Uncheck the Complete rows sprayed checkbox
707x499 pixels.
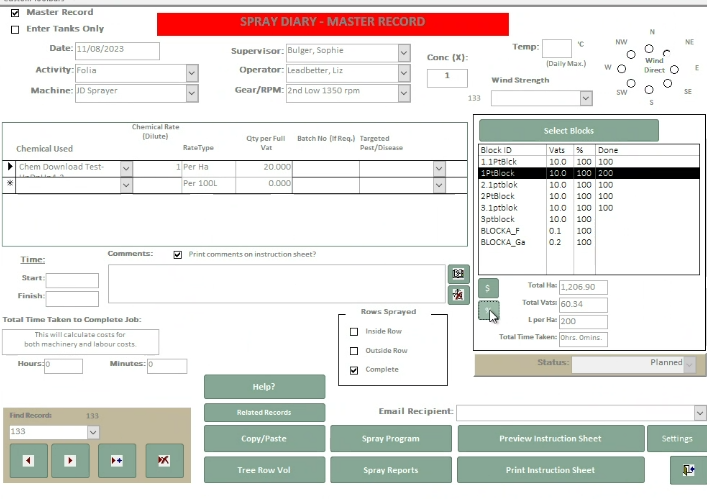(x=354, y=370)
